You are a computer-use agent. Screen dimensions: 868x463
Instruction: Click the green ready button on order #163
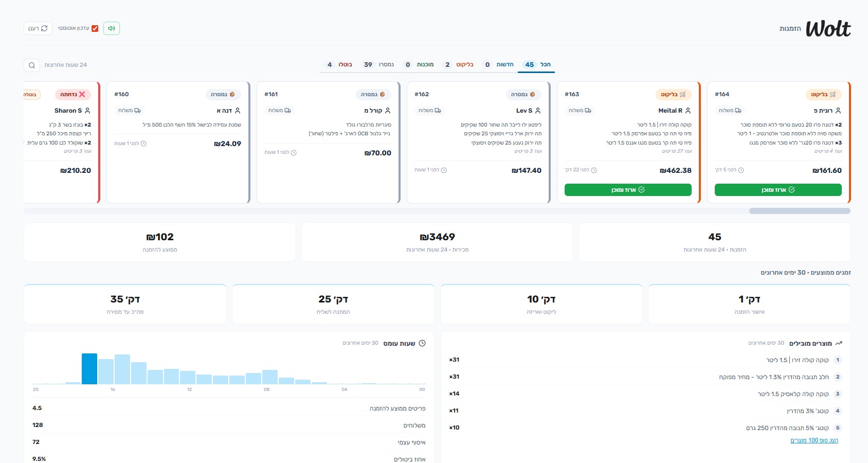(x=628, y=190)
